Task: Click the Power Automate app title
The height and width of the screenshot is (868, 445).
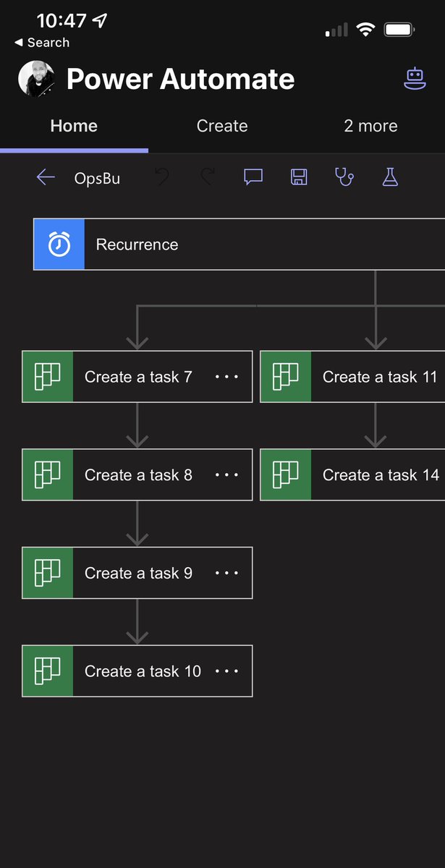Action: (x=181, y=79)
